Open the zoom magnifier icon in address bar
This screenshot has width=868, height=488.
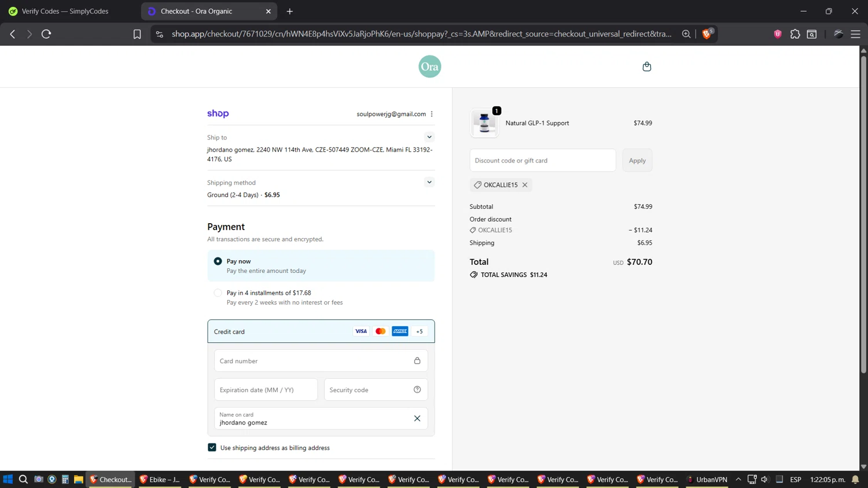(686, 34)
